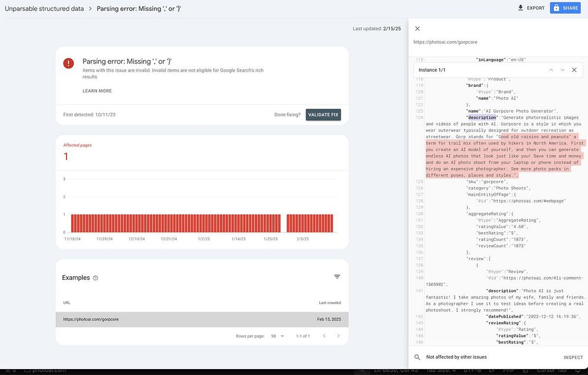Open the LEARN MORE link
The height and width of the screenshot is (375, 588).
coord(97,91)
